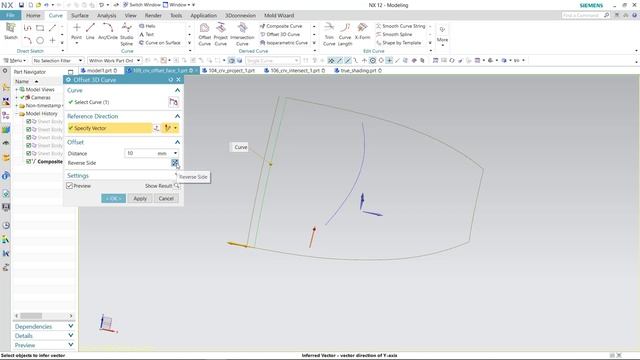The image size is (640, 360).
Task: Expand the Details panel
Action: pos(71,336)
